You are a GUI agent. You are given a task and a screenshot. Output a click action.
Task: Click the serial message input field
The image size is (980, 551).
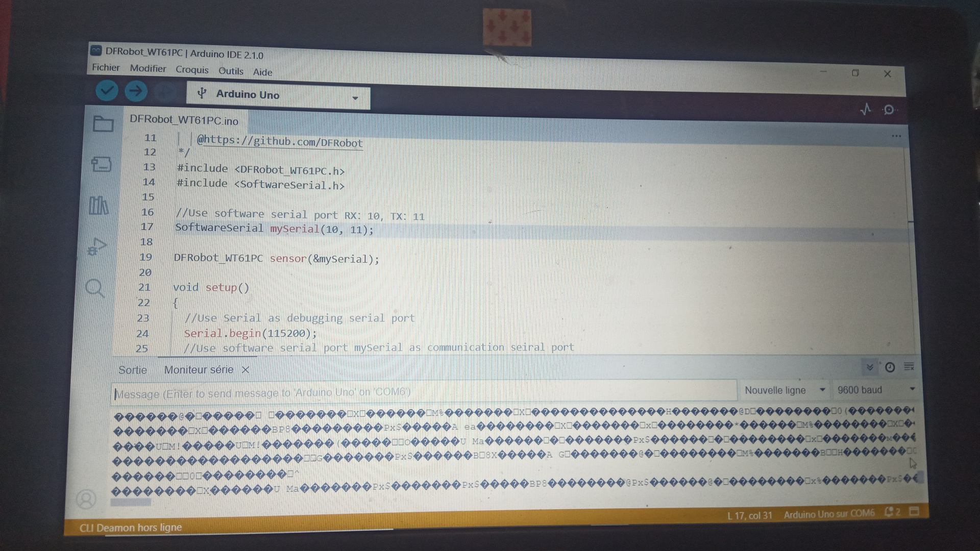coord(424,393)
